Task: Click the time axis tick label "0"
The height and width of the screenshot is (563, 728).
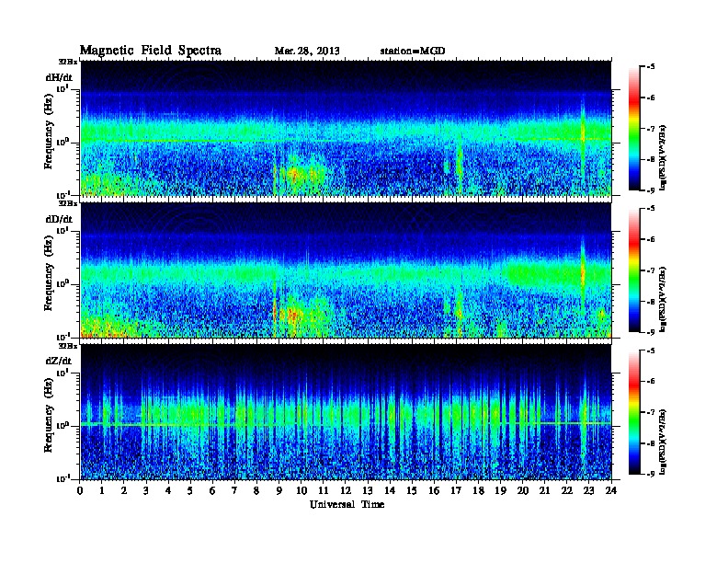Action: [x=80, y=491]
